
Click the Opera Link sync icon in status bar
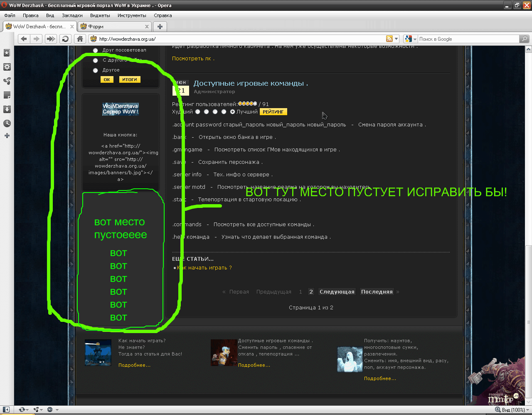pos(22,410)
